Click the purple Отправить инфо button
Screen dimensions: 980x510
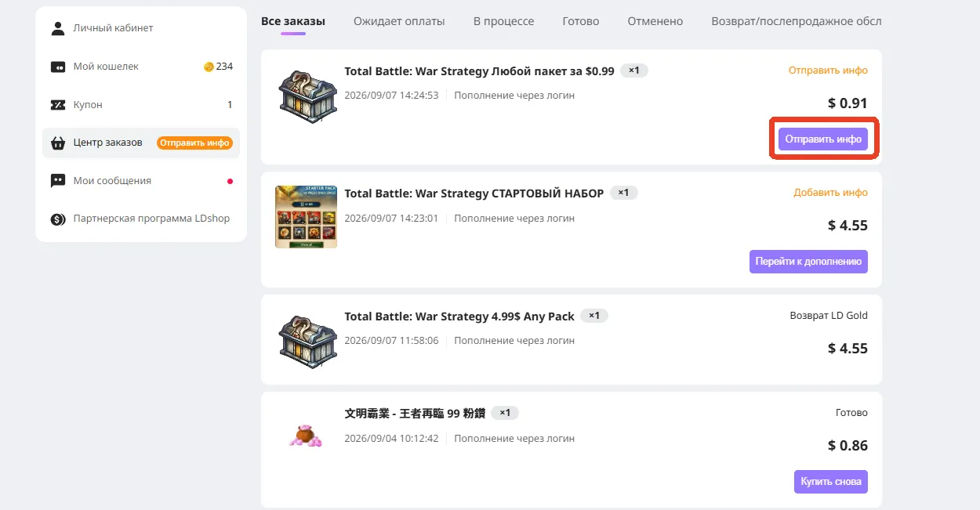(823, 139)
